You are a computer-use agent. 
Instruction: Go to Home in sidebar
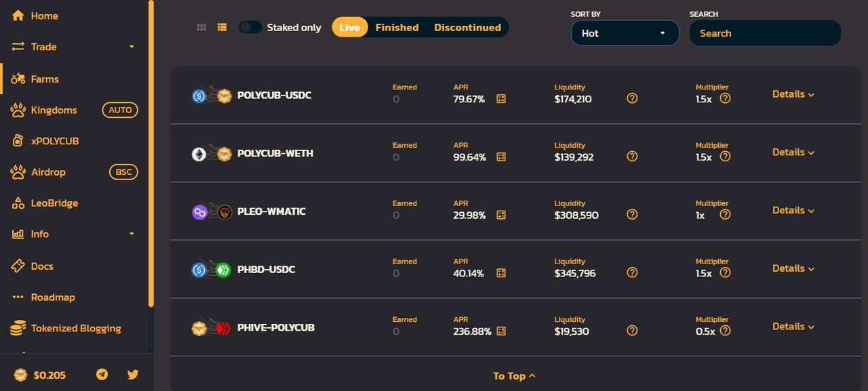click(x=44, y=16)
